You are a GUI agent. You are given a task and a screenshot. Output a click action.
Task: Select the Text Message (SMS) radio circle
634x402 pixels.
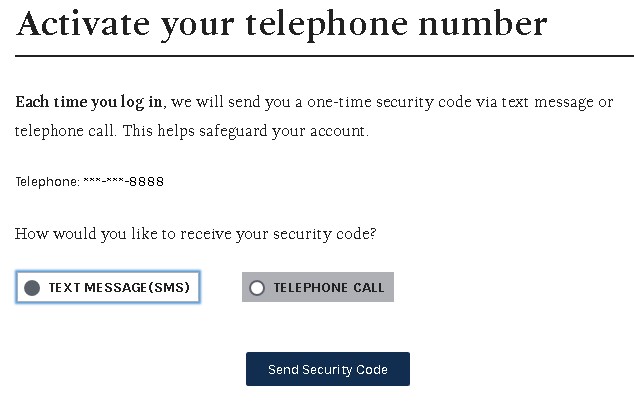point(32,288)
